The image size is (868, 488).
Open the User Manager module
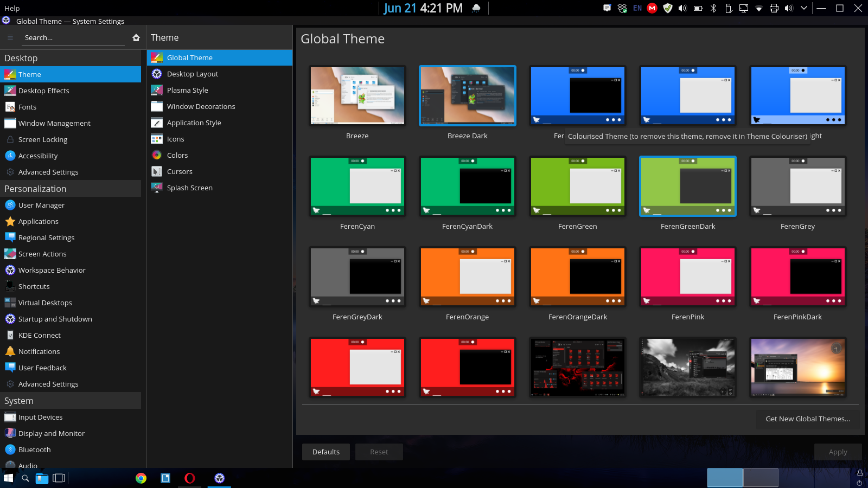point(71,205)
